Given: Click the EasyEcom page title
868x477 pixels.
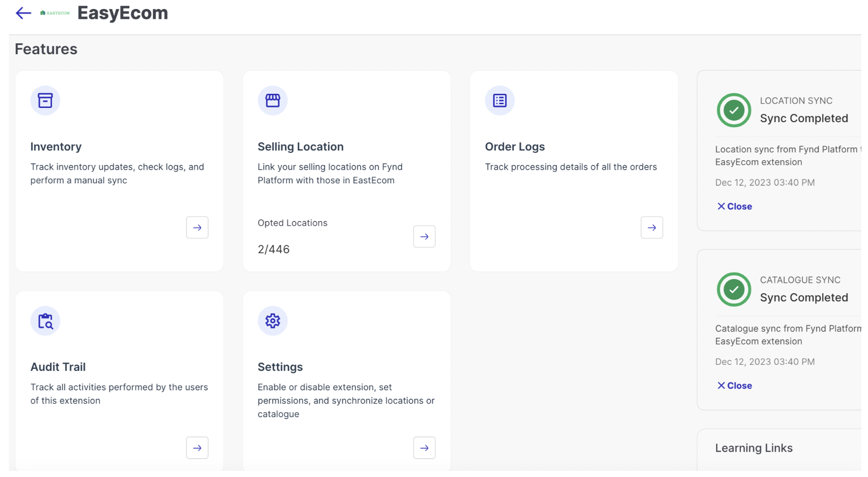Looking at the screenshot, I should pyautogui.click(x=123, y=13).
